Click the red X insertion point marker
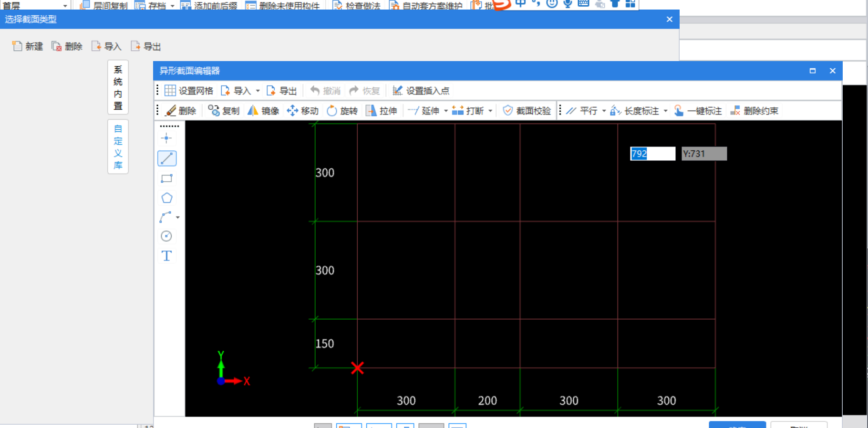The height and width of the screenshot is (428, 868). 357,368
